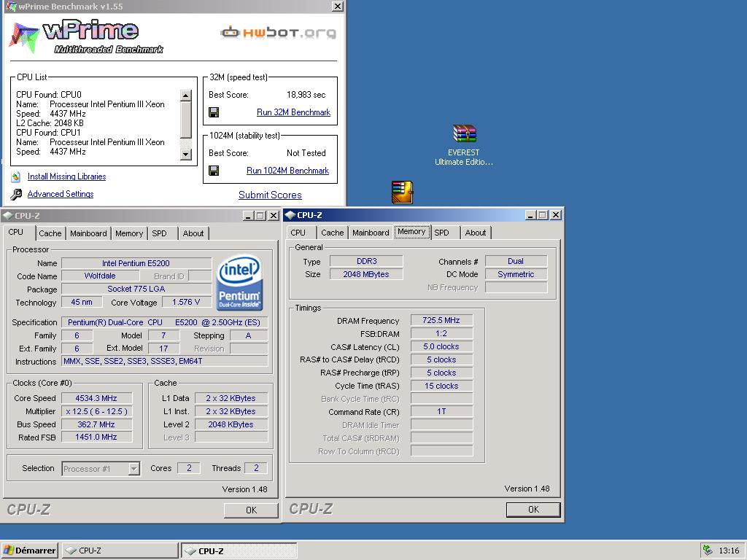Select the WinRAR archive icon below EVEREST
This screenshot has height=560, width=747.
coord(402,192)
